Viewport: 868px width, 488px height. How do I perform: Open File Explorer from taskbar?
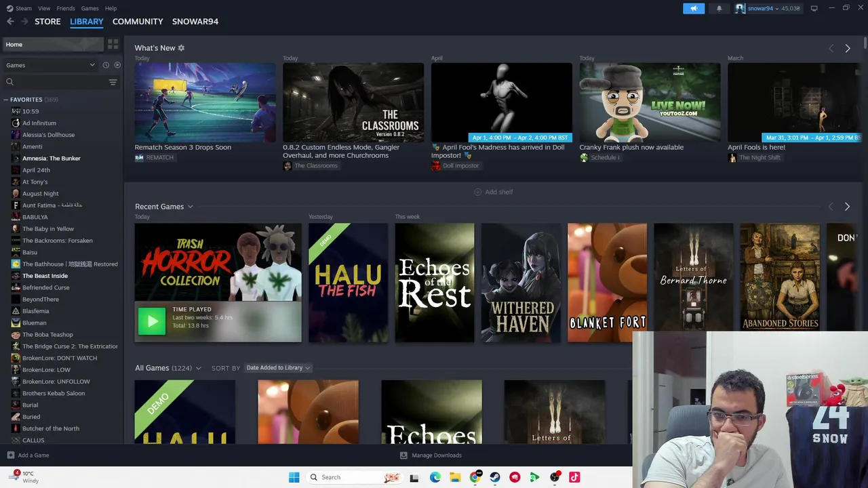tap(455, 477)
